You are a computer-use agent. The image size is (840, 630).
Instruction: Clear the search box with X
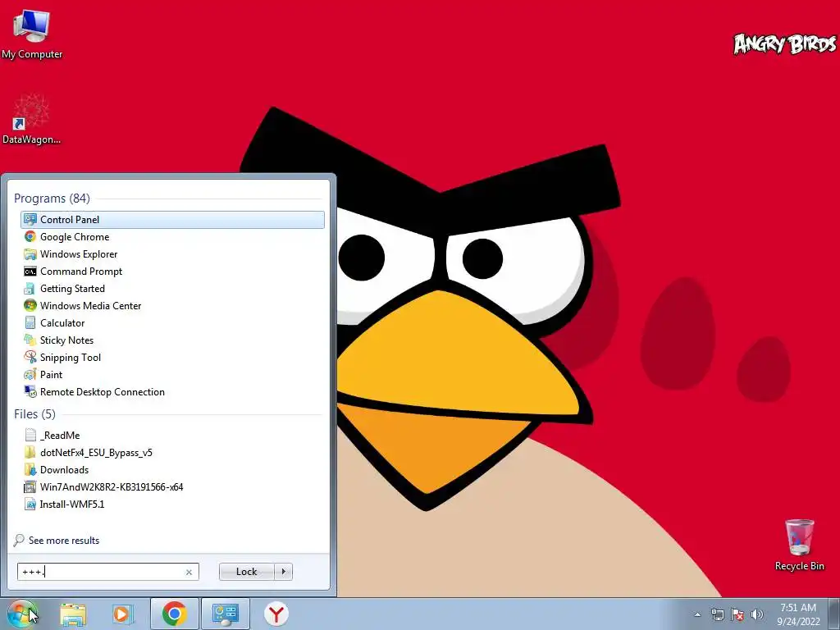(x=189, y=572)
